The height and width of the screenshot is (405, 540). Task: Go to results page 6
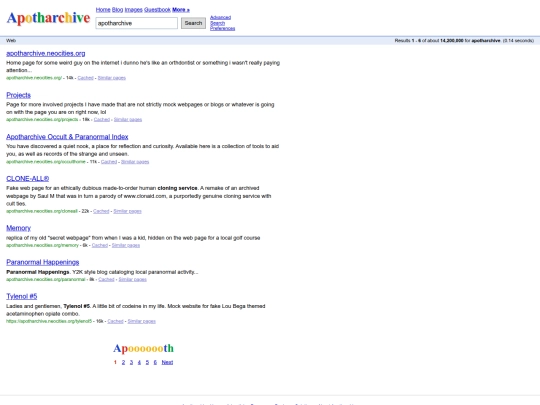pyautogui.click(x=155, y=362)
